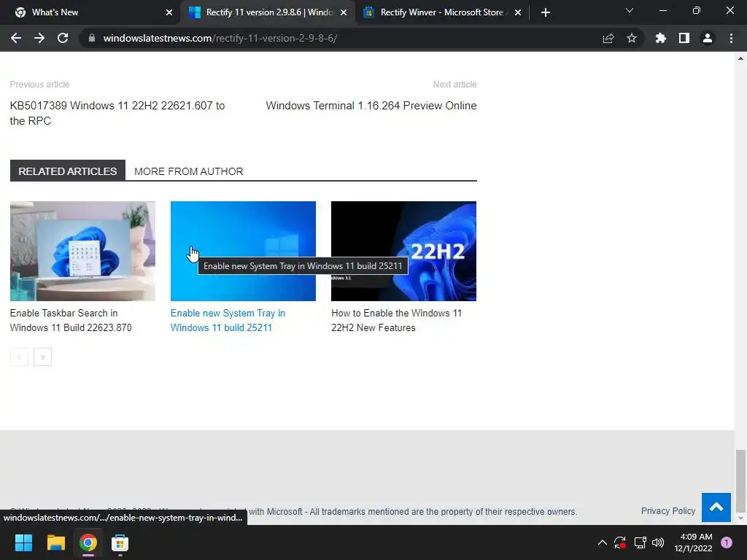Reload the current page
This screenshot has height=560, width=747.
click(63, 38)
